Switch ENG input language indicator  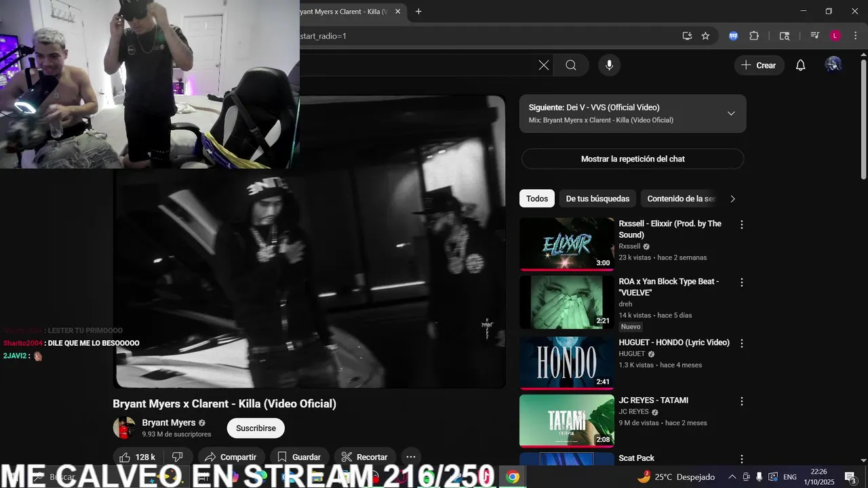(x=790, y=477)
